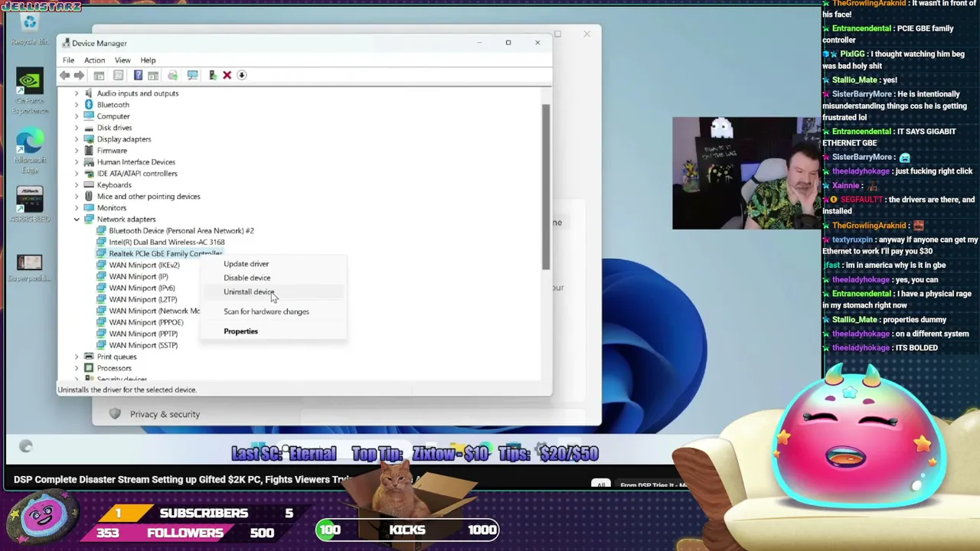Select the IDE ATA/ATAPI controllers row

[137, 174]
